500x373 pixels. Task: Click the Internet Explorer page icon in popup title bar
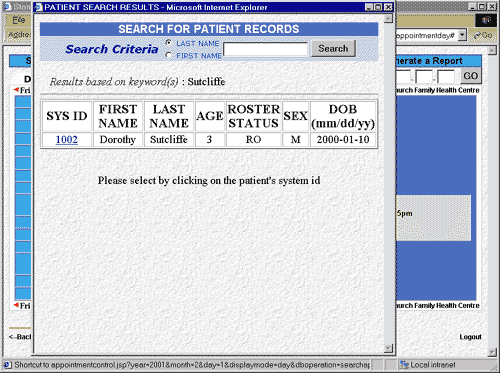pos(39,7)
